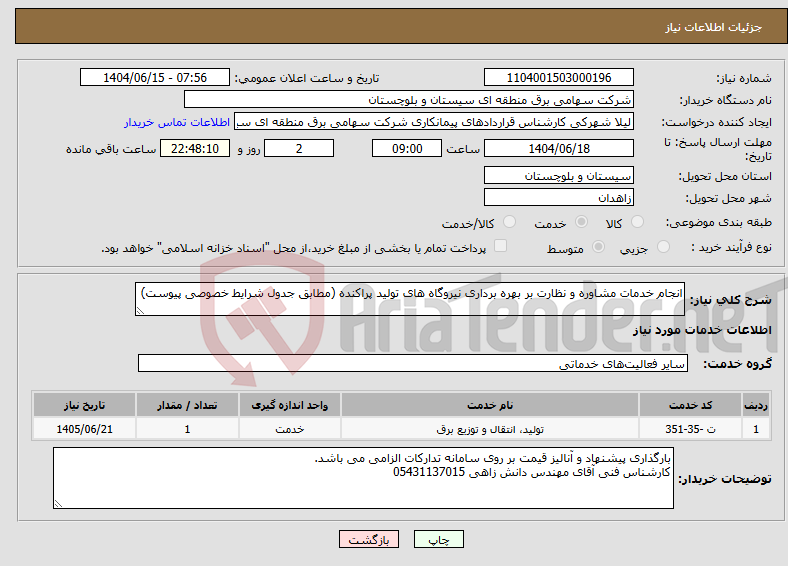Screen dimensions: 788x566
Task: Click the ردیف column header
Action: (x=756, y=405)
